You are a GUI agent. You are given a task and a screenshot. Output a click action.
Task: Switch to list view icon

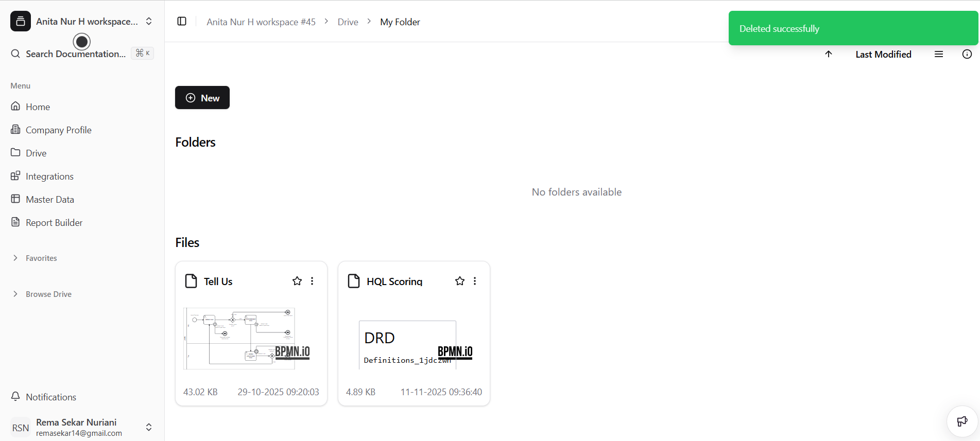pos(939,54)
